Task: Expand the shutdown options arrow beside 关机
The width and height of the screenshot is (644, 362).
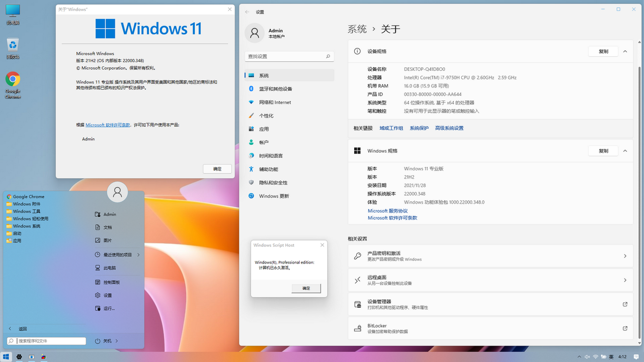Action: click(117, 341)
